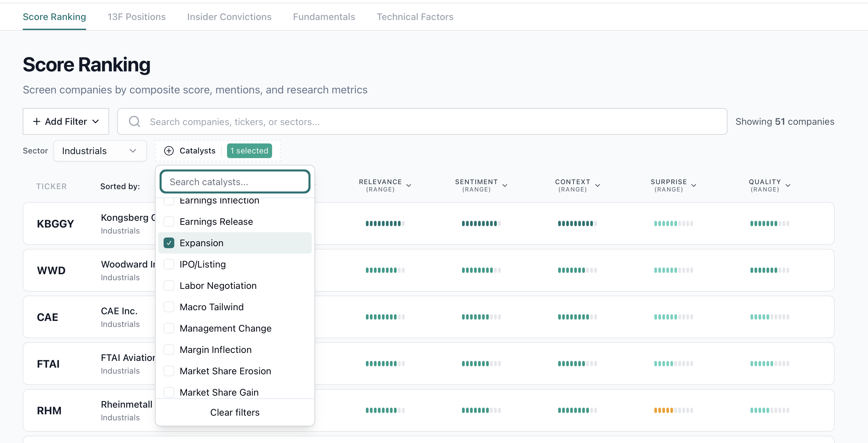Screen dimensions: 868x443
Task: Open the Sector Industrials dropdown
Action: tap(100, 151)
